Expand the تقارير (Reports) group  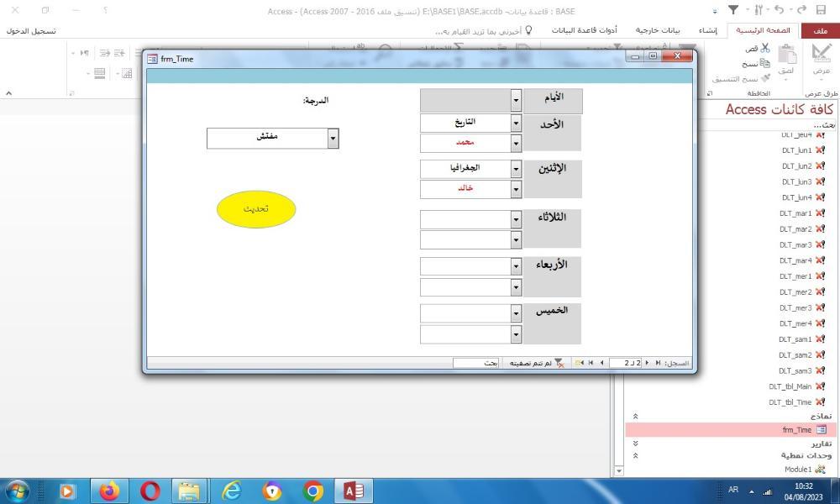click(635, 444)
